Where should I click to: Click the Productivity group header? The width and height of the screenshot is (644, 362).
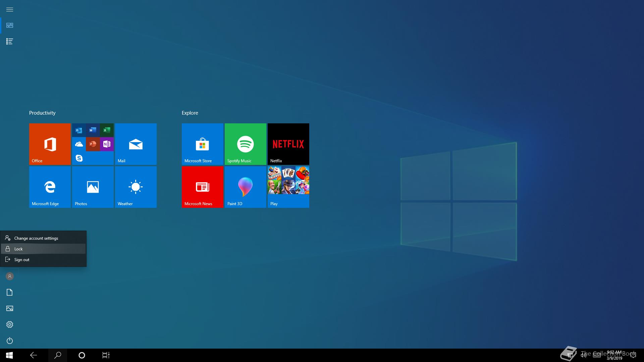42,113
